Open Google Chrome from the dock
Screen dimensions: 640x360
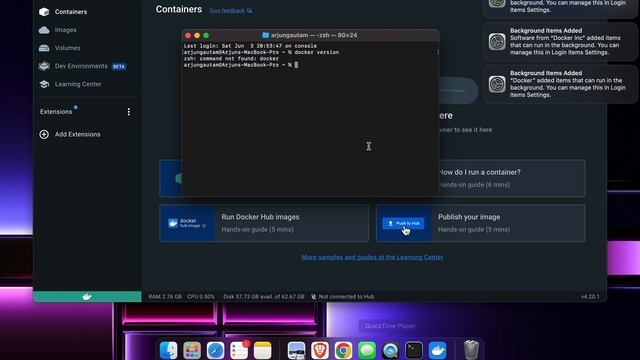coord(343,350)
